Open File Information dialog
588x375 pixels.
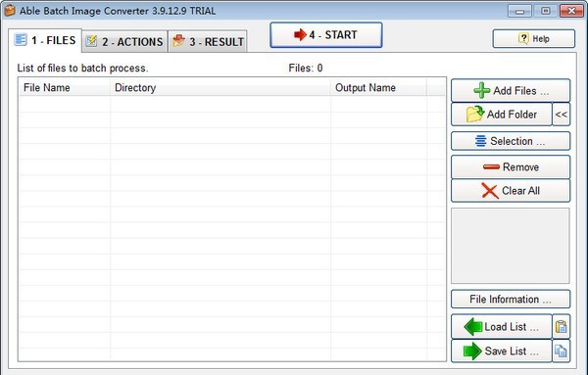coord(511,299)
